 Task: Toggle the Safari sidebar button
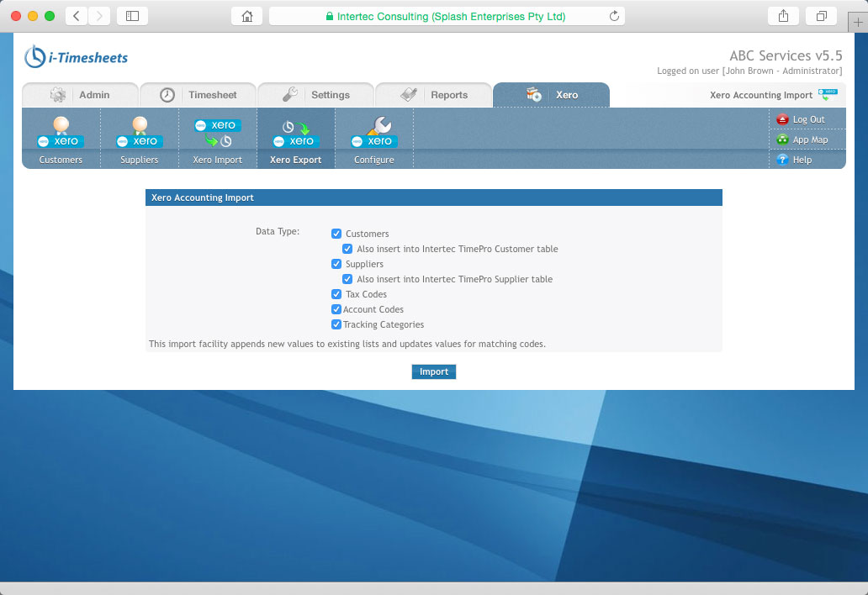tap(132, 16)
